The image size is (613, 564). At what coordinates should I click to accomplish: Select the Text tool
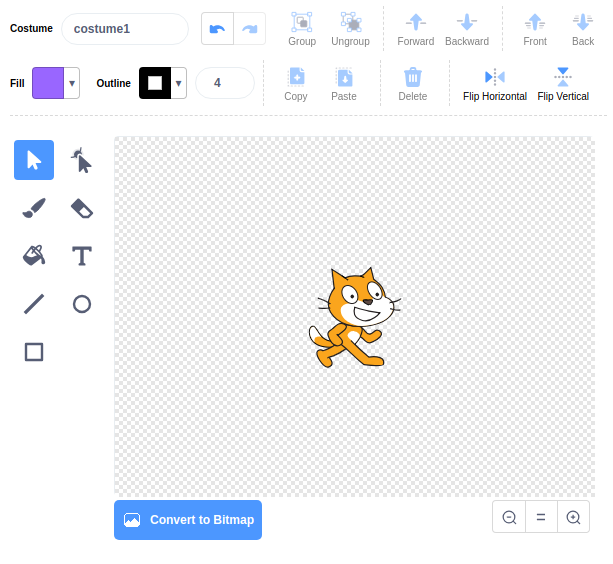pos(81,256)
